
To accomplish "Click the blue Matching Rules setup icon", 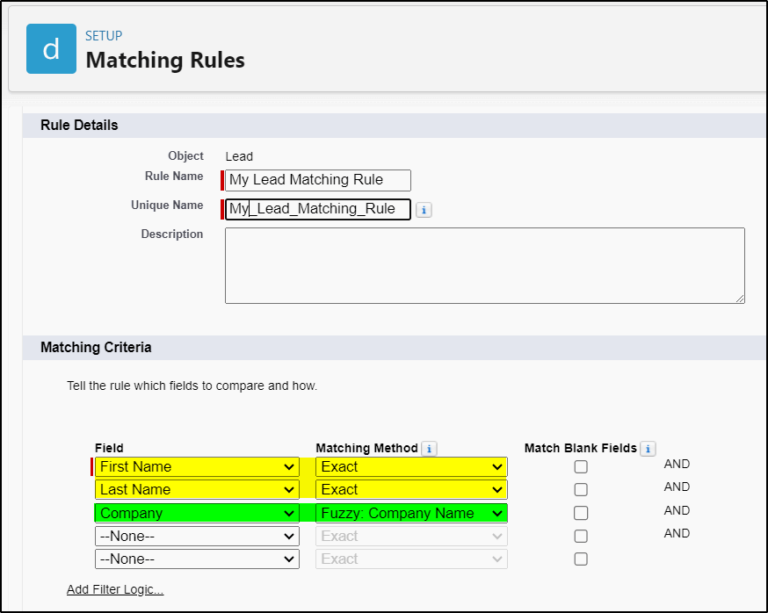I will click(51, 49).
